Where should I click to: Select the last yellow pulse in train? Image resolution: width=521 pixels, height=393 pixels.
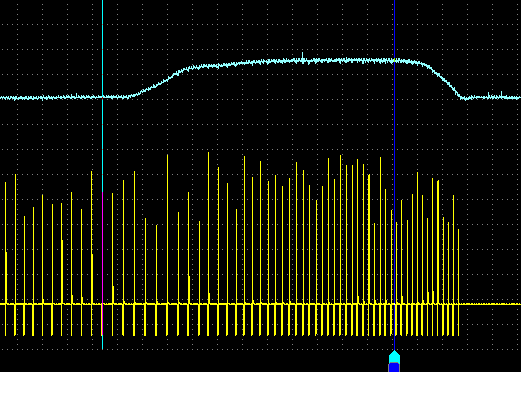coord(458,282)
